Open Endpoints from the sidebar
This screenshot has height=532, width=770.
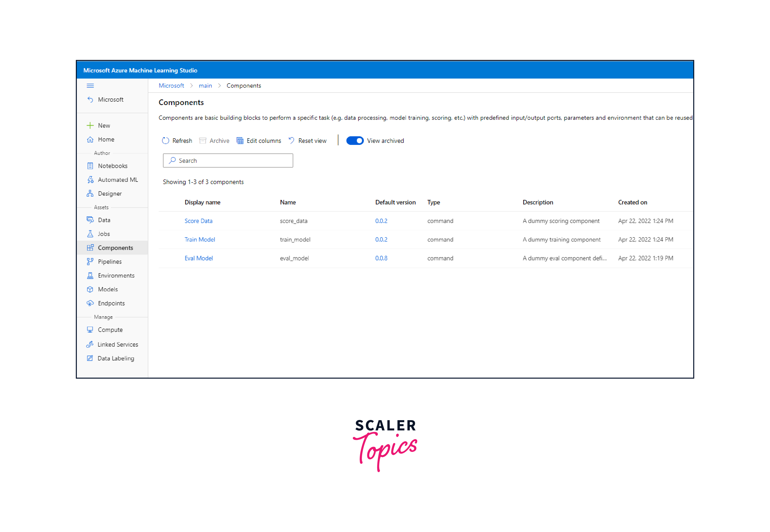(x=111, y=303)
